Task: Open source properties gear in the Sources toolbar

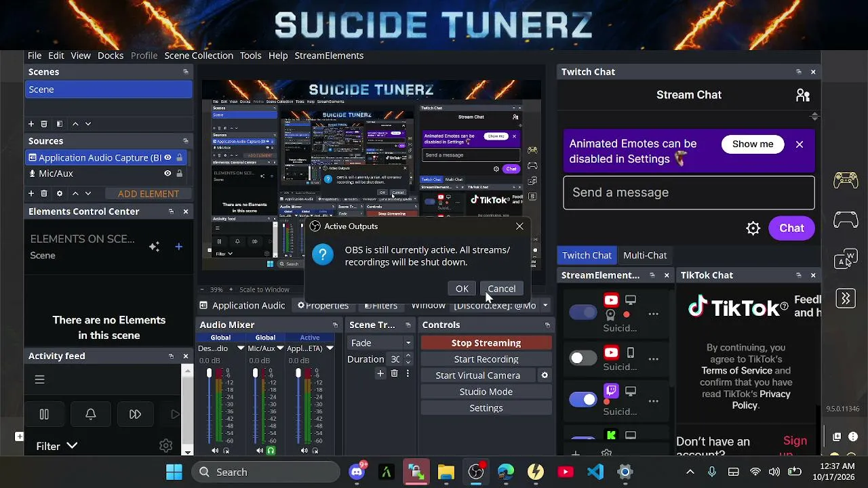Action: (60, 193)
